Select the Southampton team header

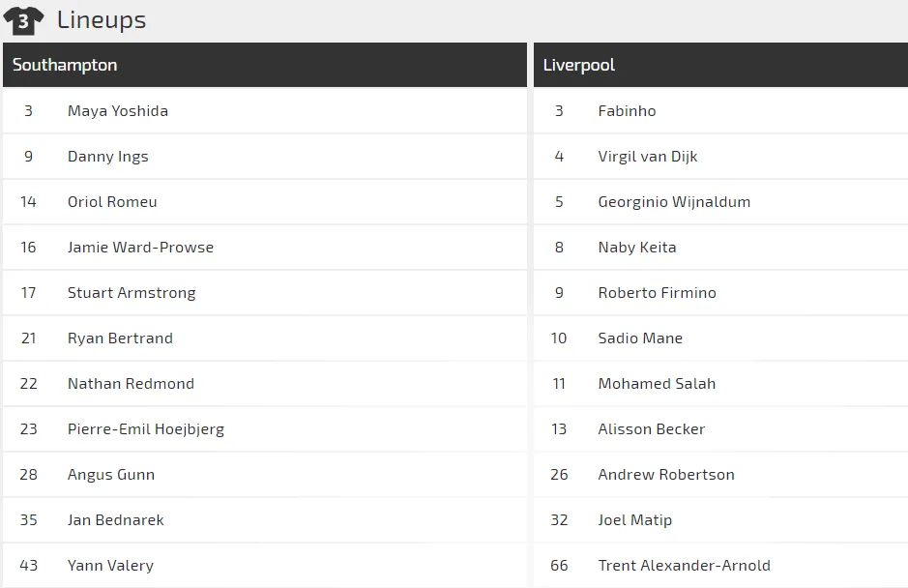coord(65,65)
